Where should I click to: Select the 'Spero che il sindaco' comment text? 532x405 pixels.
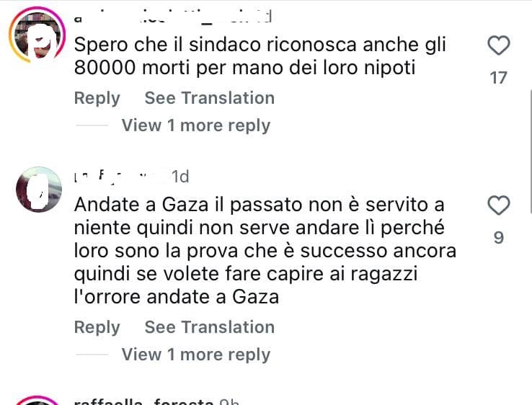point(260,56)
